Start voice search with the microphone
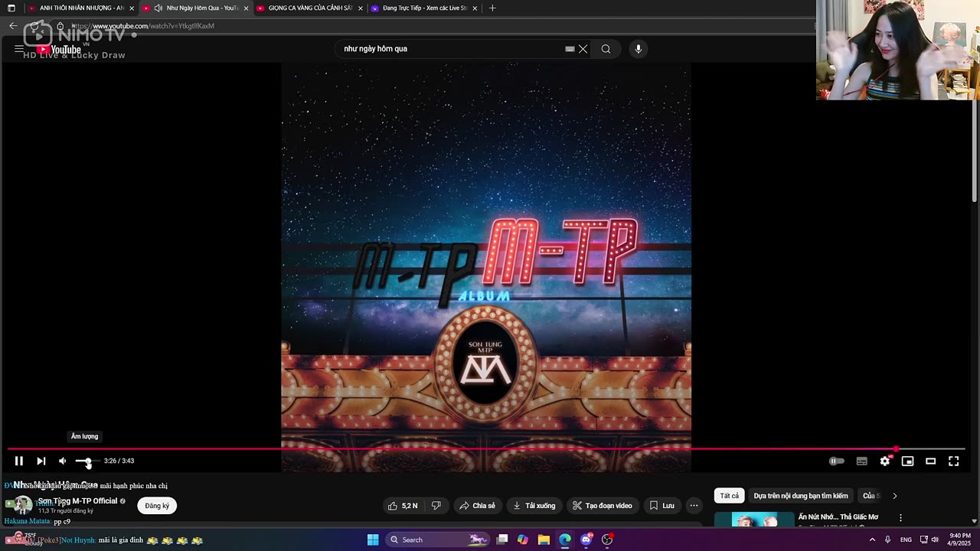Screen dimensions: 980x551 (638, 49)
